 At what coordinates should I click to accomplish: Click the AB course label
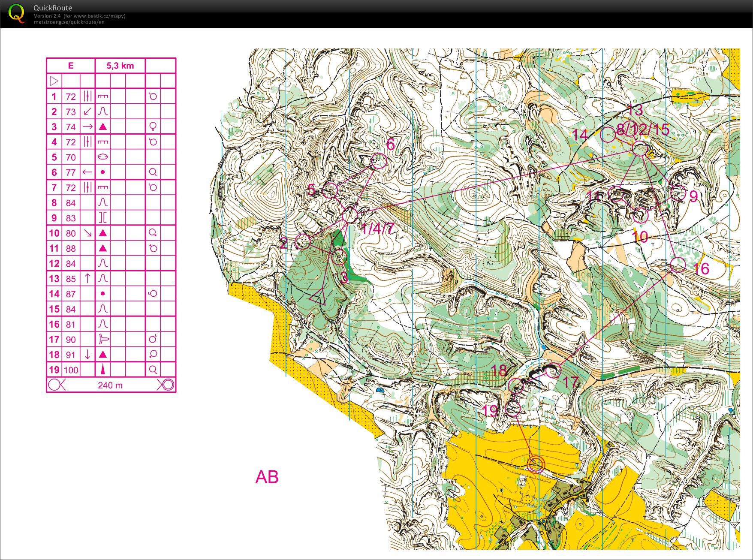267,477
